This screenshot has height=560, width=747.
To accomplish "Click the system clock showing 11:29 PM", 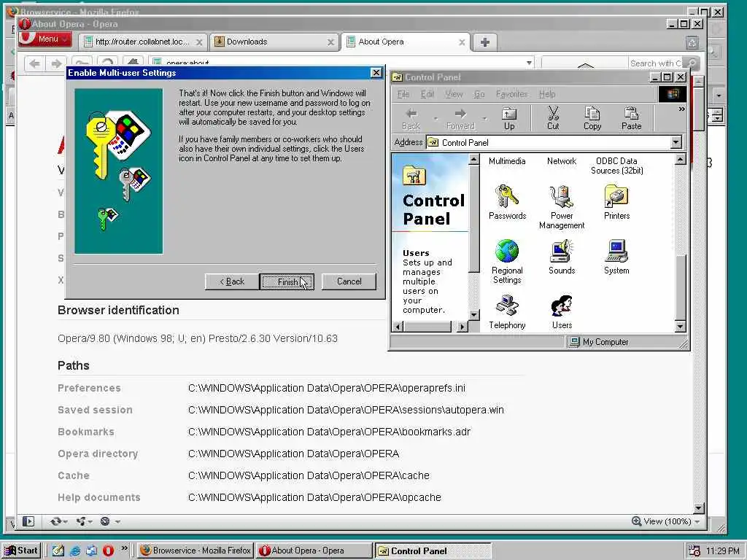I will click(722, 551).
